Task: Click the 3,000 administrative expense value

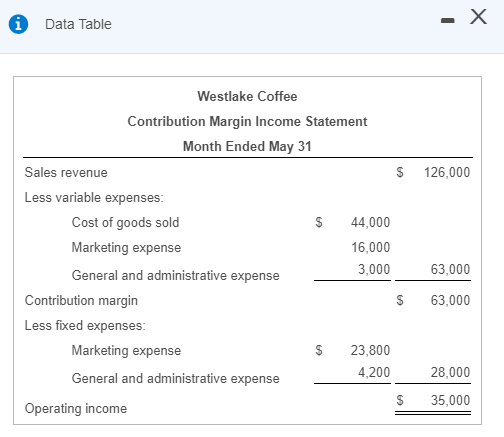Action: [374, 269]
